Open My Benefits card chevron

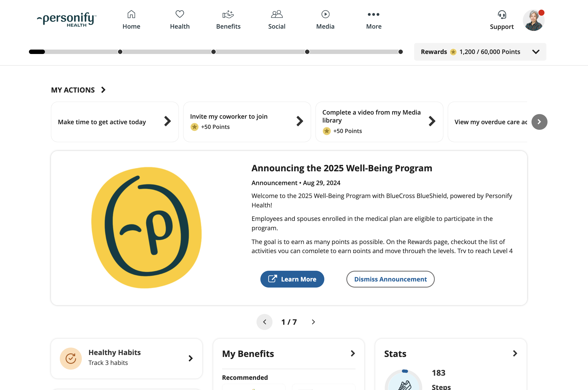click(353, 353)
